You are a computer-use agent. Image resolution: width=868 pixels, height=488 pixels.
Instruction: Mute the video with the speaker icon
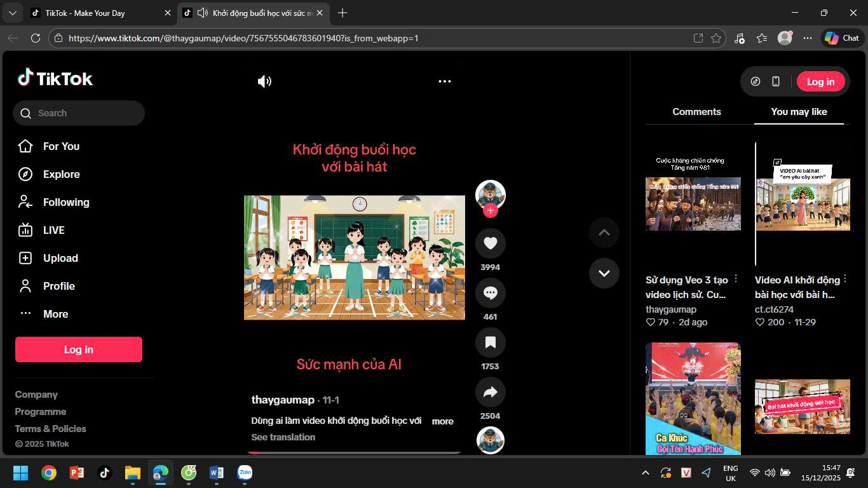[x=264, y=81]
